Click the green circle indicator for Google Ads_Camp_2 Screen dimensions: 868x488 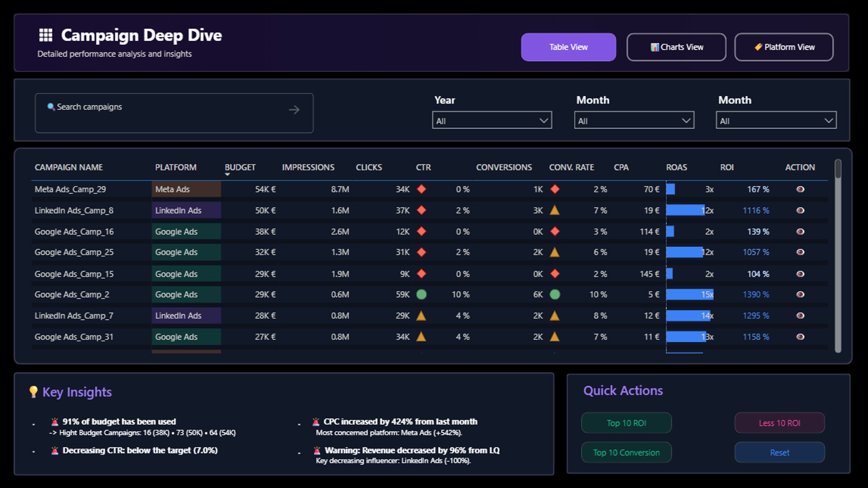point(422,294)
